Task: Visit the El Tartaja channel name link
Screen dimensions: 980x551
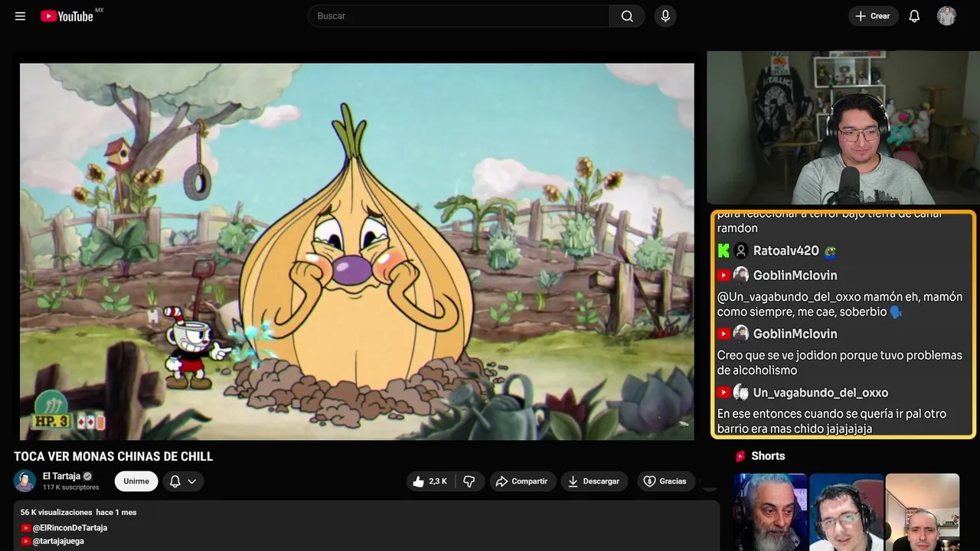Action: click(61, 476)
